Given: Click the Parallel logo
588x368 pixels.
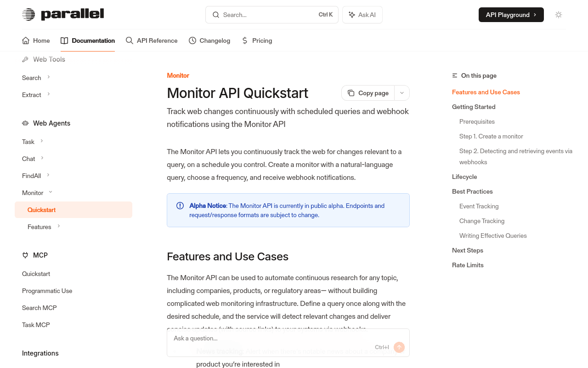Looking at the screenshot, I should click(63, 14).
